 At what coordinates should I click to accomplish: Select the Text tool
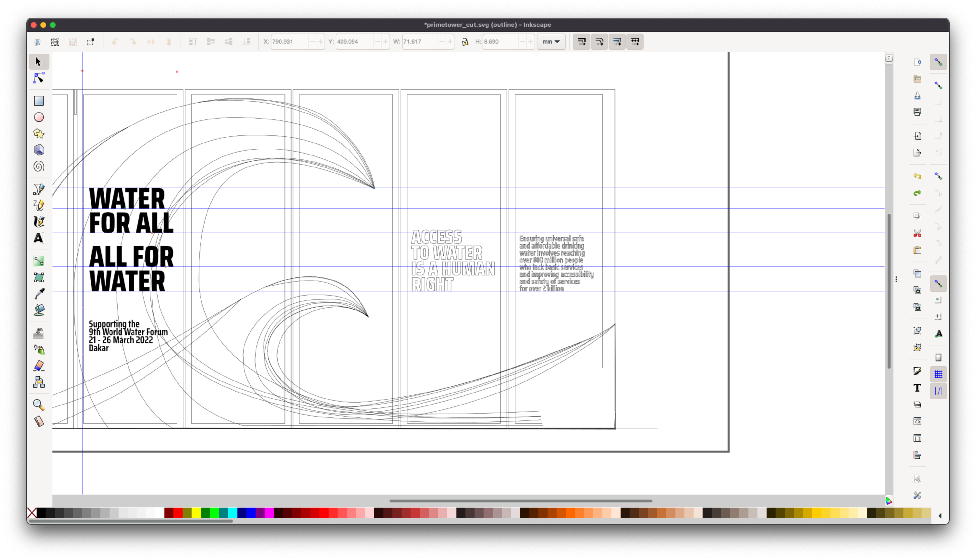pyautogui.click(x=39, y=238)
